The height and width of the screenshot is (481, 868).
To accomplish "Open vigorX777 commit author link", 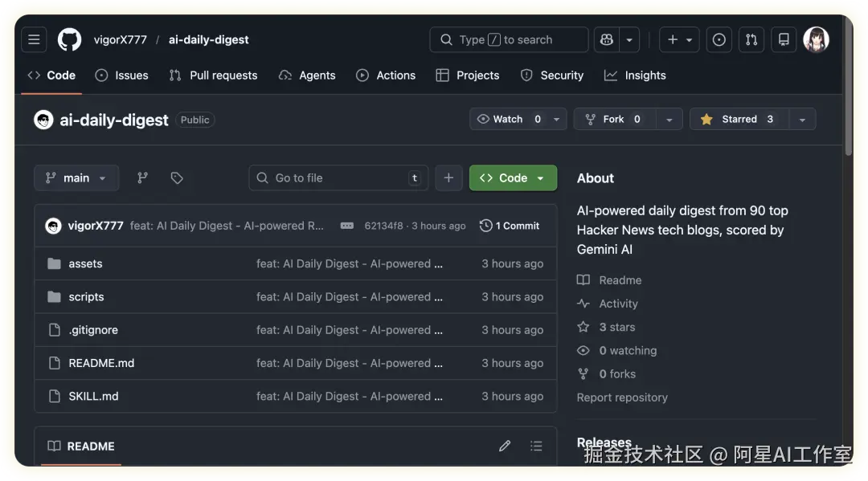I will (x=96, y=226).
